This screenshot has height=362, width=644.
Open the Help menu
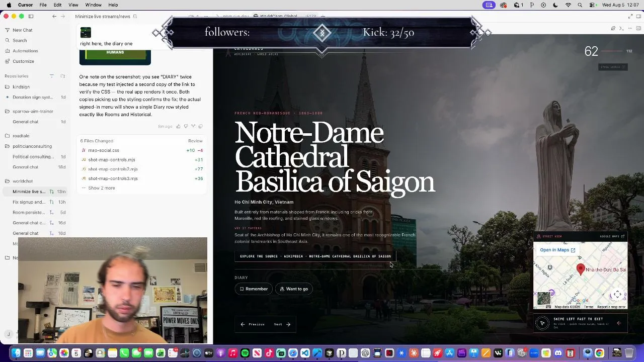pos(113,5)
